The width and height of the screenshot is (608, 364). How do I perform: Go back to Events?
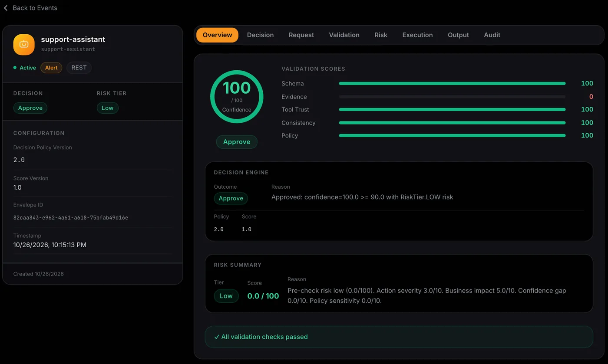point(30,8)
